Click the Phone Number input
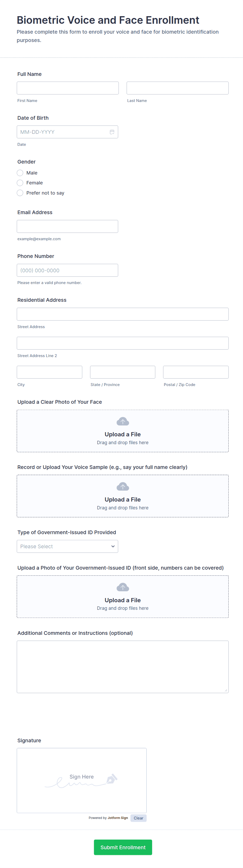 point(67,270)
